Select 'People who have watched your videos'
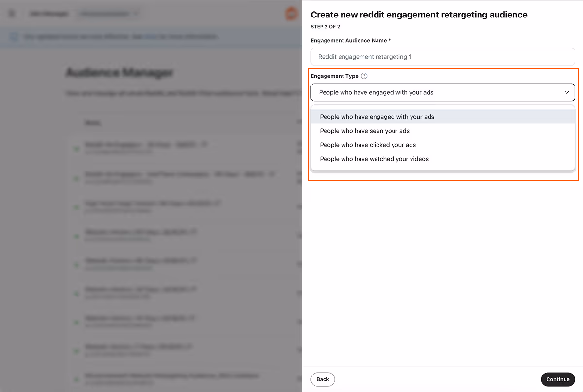Image resolution: width=583 pixels, height=392 pixels. [374, 159]
